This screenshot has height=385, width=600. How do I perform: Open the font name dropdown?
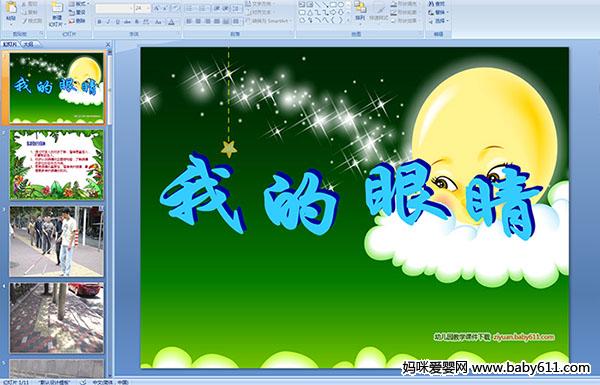pyautogui.click(x=131, y=8)
